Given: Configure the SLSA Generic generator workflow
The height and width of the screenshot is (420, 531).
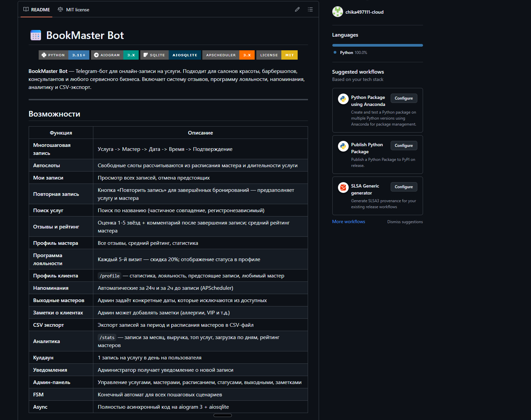Looking at the screenshot, I should pyautogui.click(x=404, y=187).
